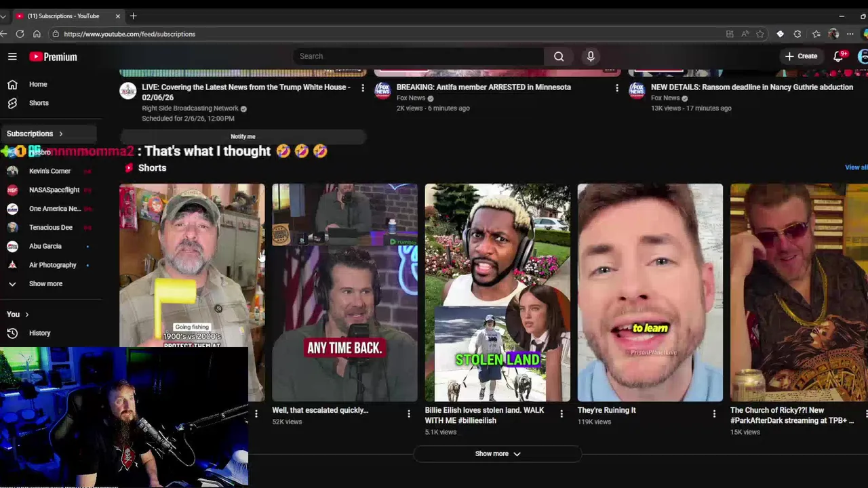The width and height of the screenshot is (868, 488).
Task: Click browser home button
Action: [x=37, y=34]
